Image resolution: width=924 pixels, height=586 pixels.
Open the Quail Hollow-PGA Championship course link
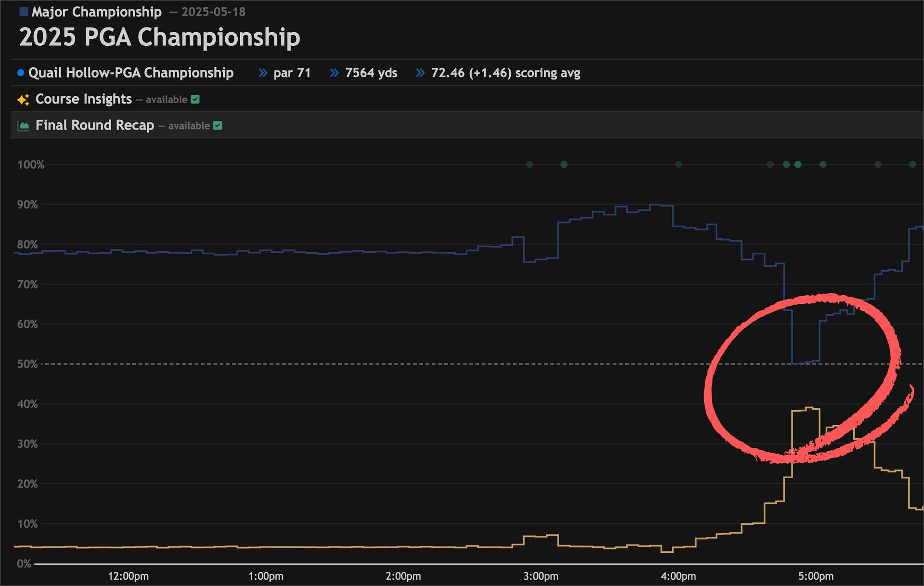pos(131,73)
